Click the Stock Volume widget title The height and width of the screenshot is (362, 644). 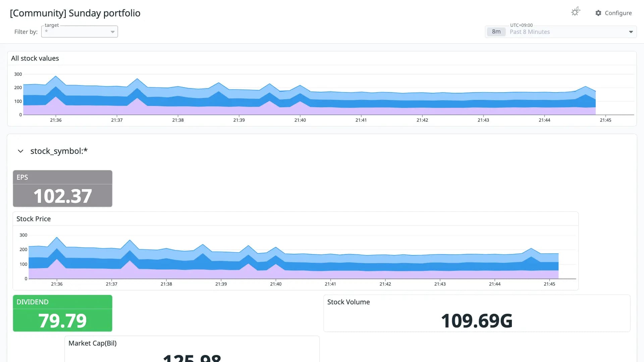(348, 302)
